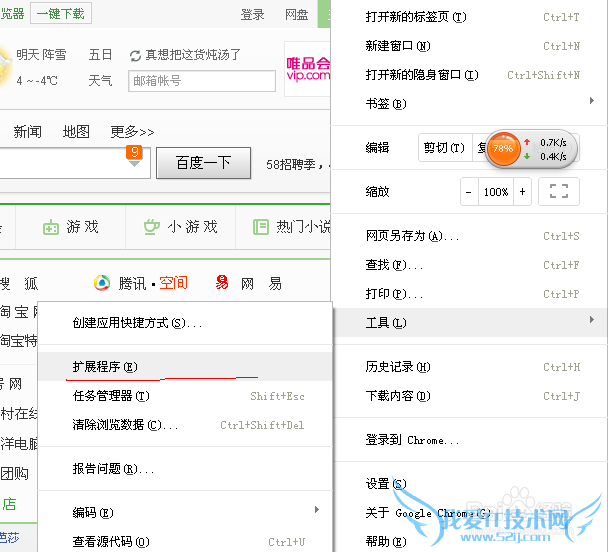608x552 pixels.
Task: Click the Tencent logo icon
Action: (x=102, y=283)
